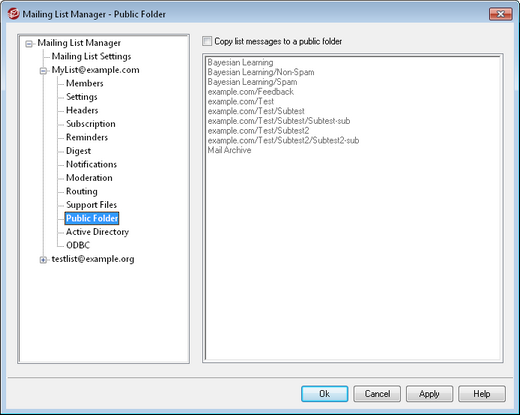The image size is (520, 415).
Task: Select Mail Archive in the folder list
Action: 229,150
